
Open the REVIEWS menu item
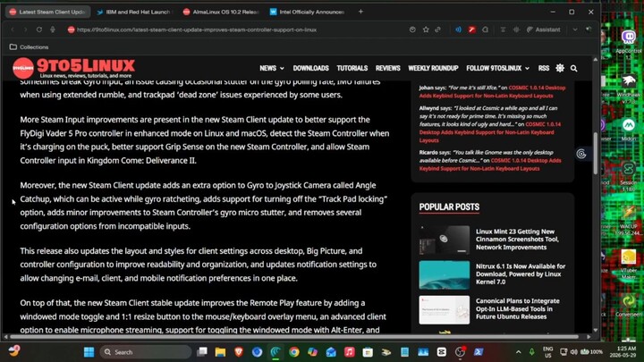point(387,68)
